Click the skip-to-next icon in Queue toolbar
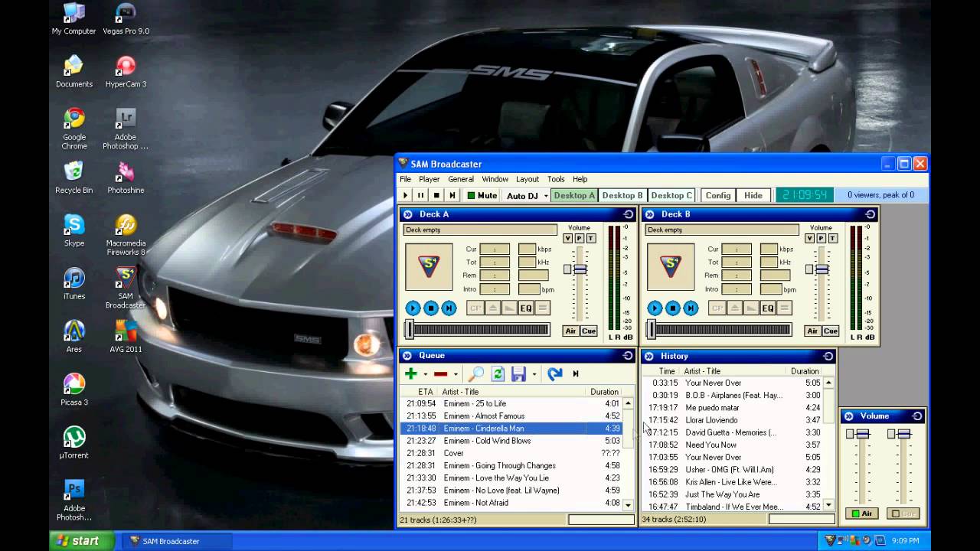Image resolution: width=980 pixels, height=551 pixels. 576,373
